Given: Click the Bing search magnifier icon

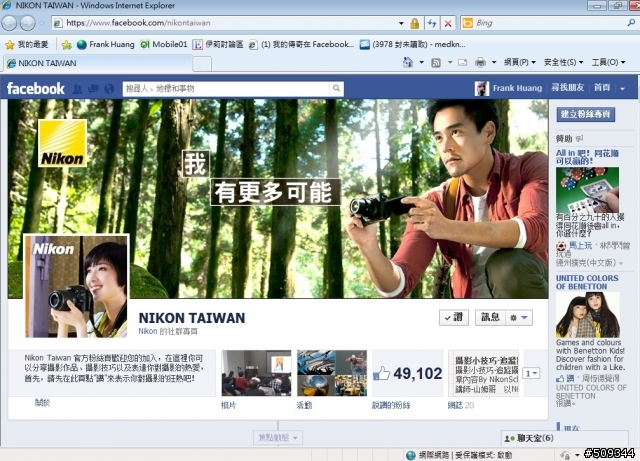Looking at the screenshot, I should click(631, 23).
